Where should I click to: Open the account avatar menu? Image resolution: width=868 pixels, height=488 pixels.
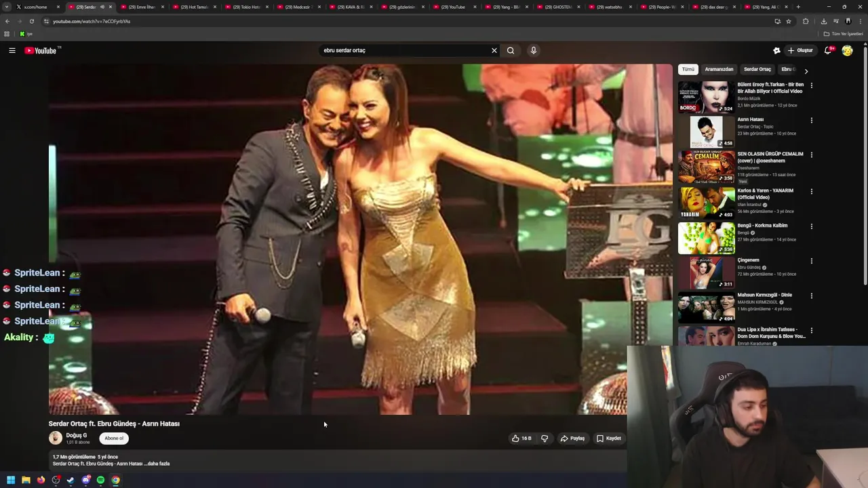pyautogui.click(x=847, y=50)
